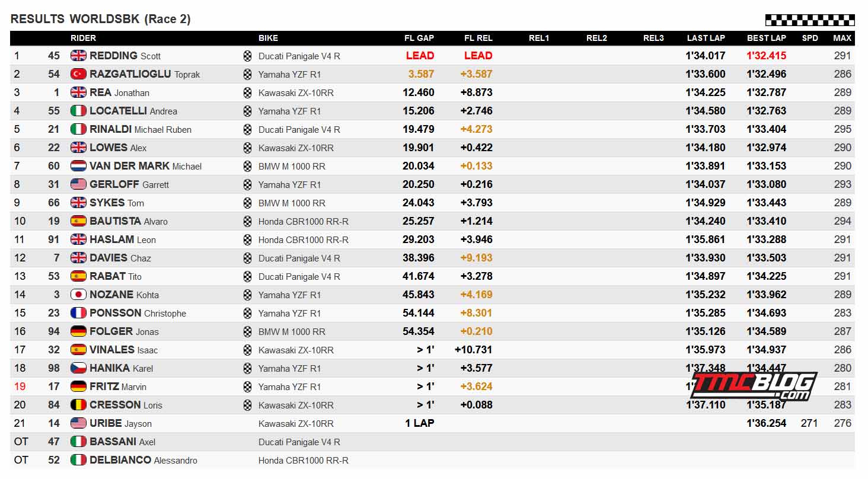Screen dimensions: 868x479
Task: Click the Japanese flag beside NOZANE Kohta
Action: coord(78,295)
